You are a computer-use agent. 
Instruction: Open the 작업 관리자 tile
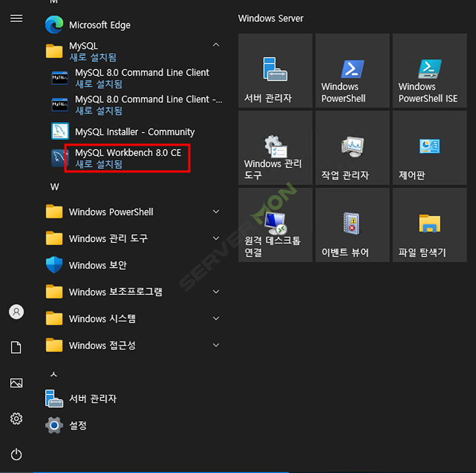point(352,148)
